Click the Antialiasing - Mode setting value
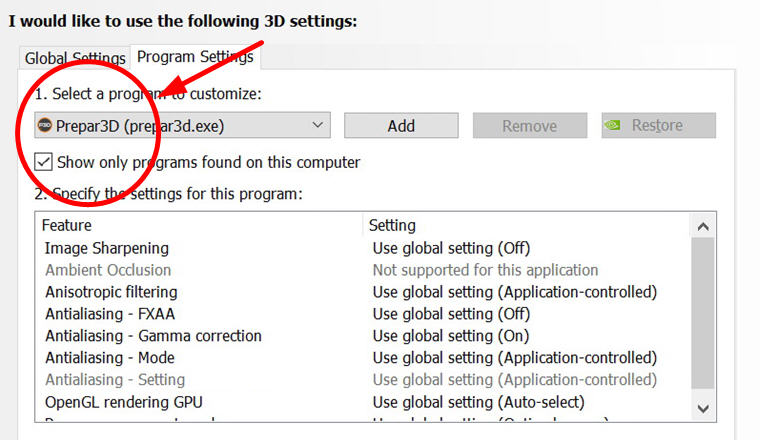 click(514, 358)
